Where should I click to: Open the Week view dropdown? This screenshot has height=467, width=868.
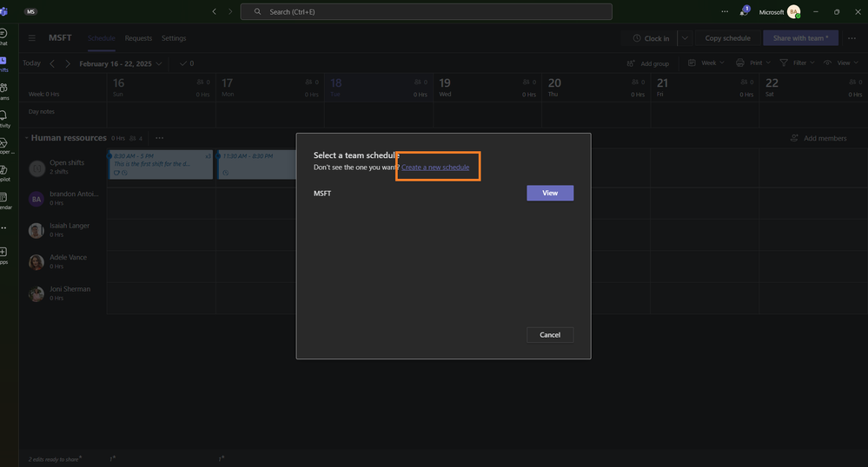(706, 63)
